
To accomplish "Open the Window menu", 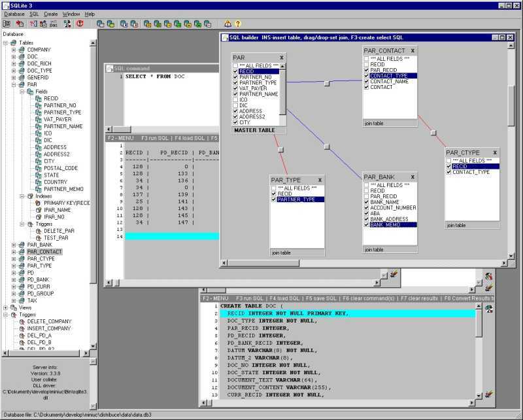I will 71,14.
